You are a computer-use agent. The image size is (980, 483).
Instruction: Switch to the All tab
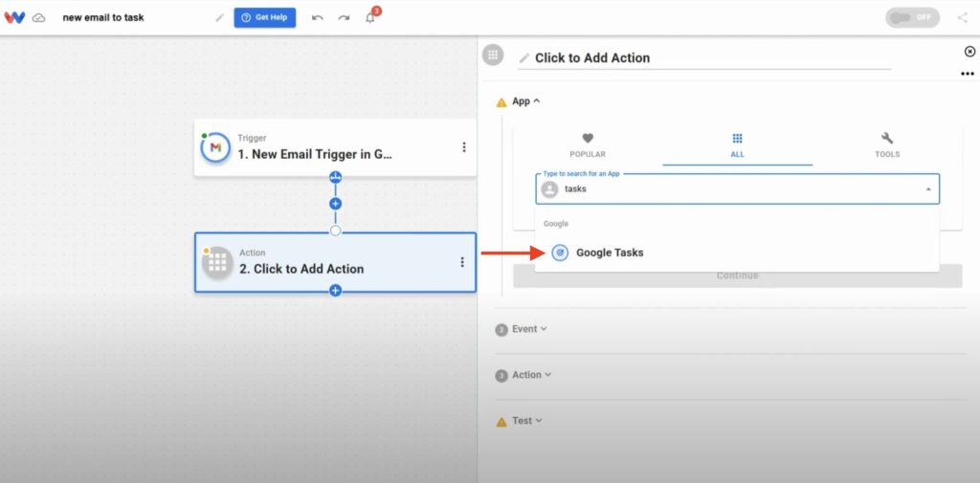point(738,145)
